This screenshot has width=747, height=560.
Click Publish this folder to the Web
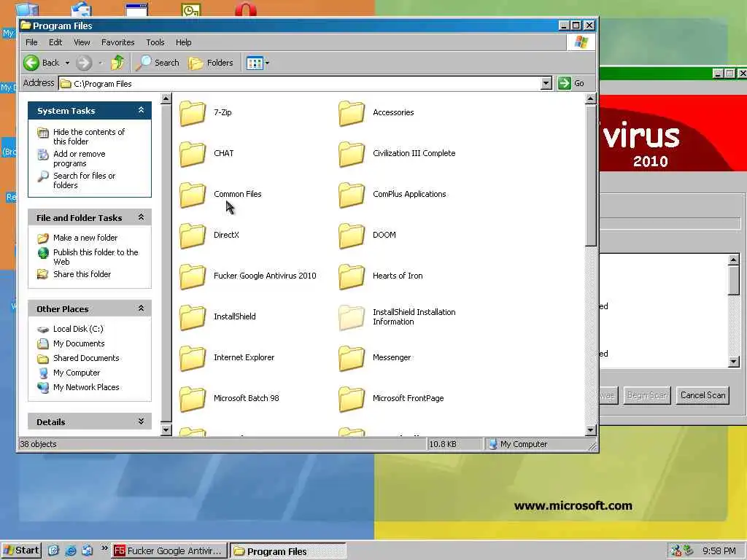tap(96, 257)
